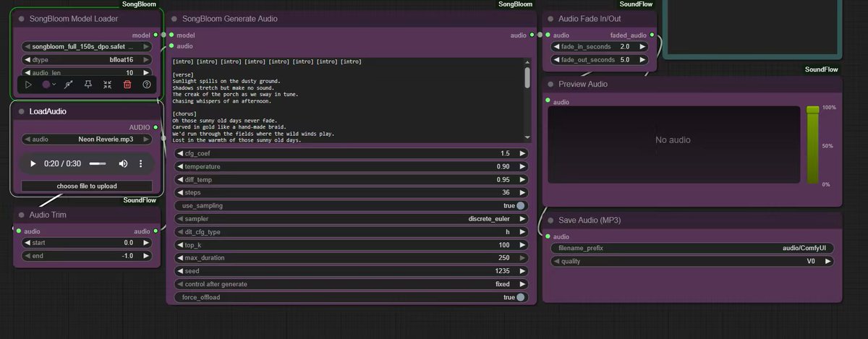Click the audio input port on Preview Audio
This screenshot has width=868, height=339.
coord(548,101)
